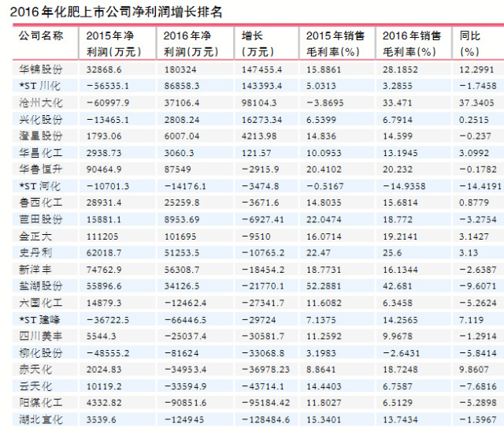Click 湖北宜化 2016 profit -124945

pyautogui.click(x=186, y=419)
